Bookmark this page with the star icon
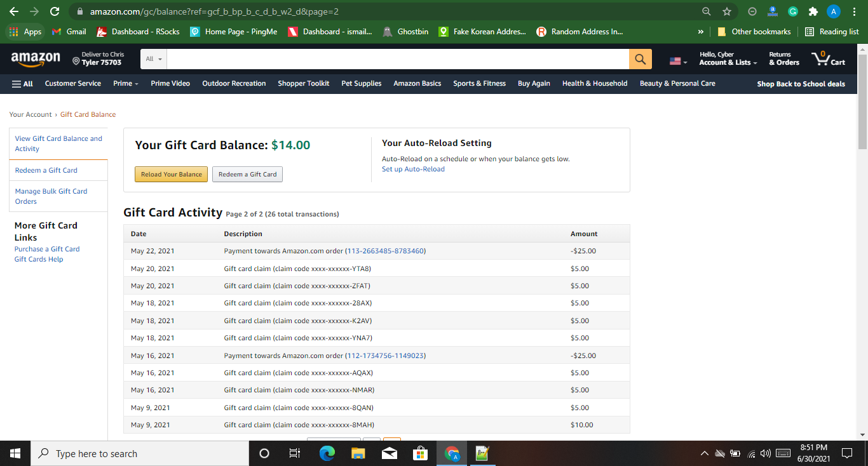868x466 pixels. 727,11
